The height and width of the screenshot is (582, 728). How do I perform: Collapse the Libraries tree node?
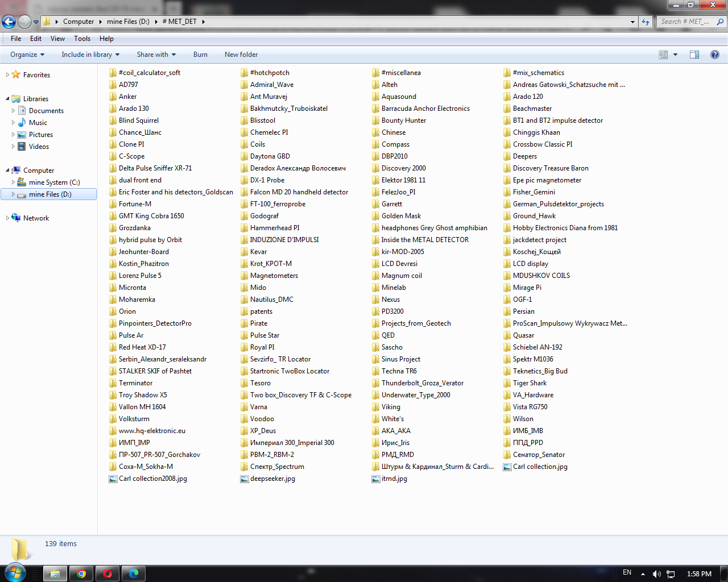tap(7, 98)
